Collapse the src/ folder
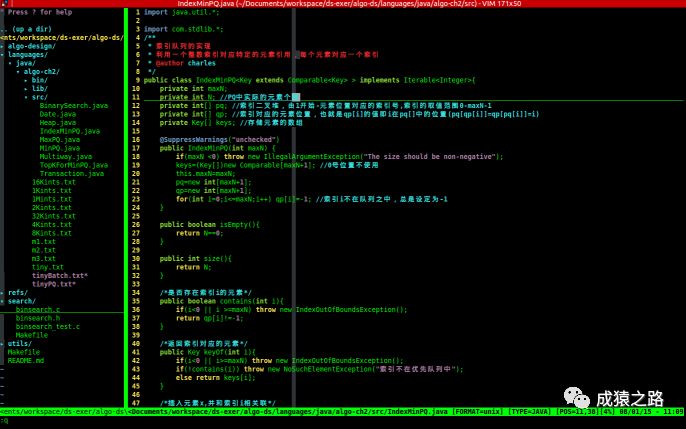This screenshot has width=686, height=429. click(39, 97)
